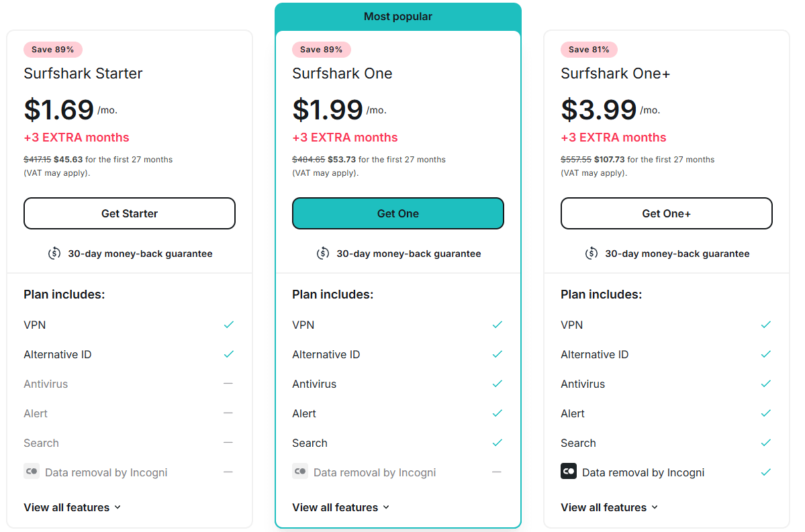Screen dimensions: 805x532
Task: Click the Save 89% badge on Surfshark One
Action: pos(322,50)
